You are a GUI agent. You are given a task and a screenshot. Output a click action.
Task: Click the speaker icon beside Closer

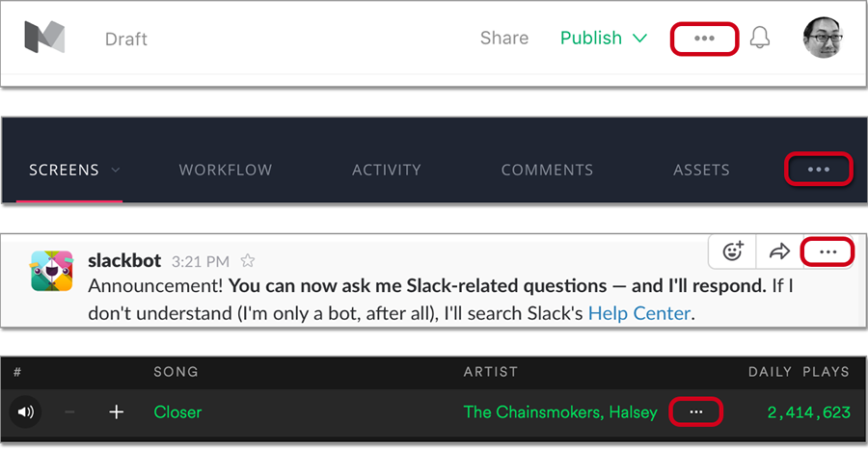[x=26, y=412]
